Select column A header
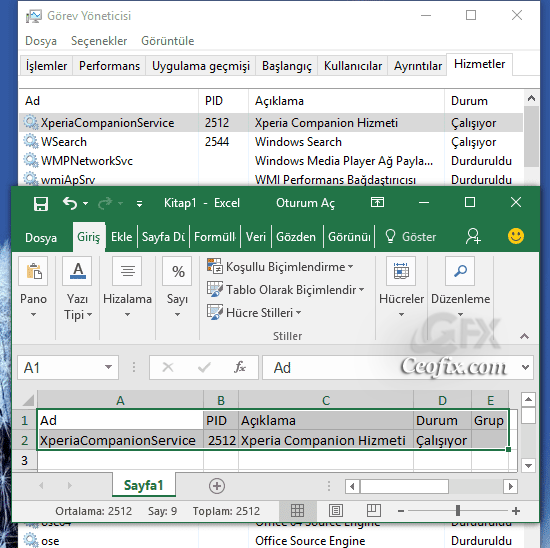Screen dimensions: 550x548 (120, 400)
